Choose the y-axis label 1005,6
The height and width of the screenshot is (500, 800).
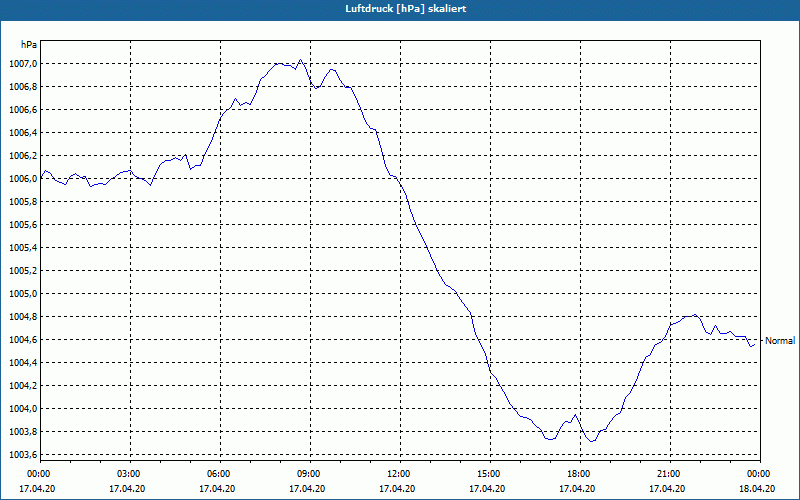coord(23,224)
